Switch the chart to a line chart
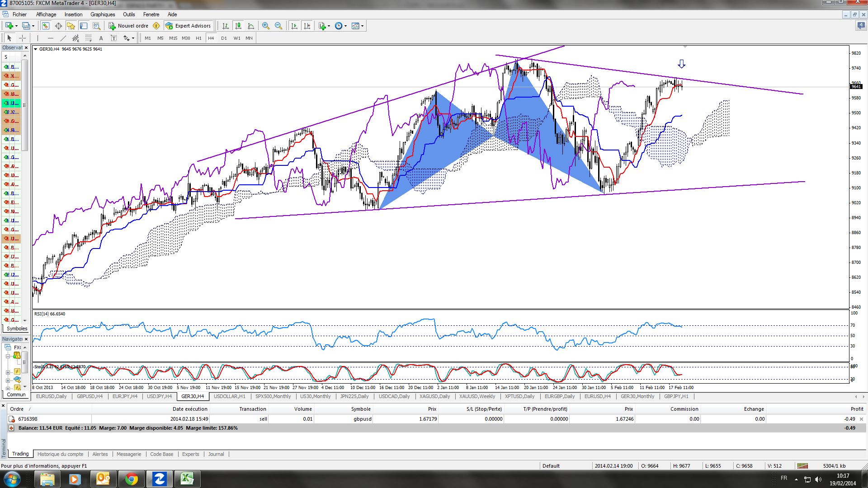This screenshot has height=488, width=868. click(x=251, y=26)
